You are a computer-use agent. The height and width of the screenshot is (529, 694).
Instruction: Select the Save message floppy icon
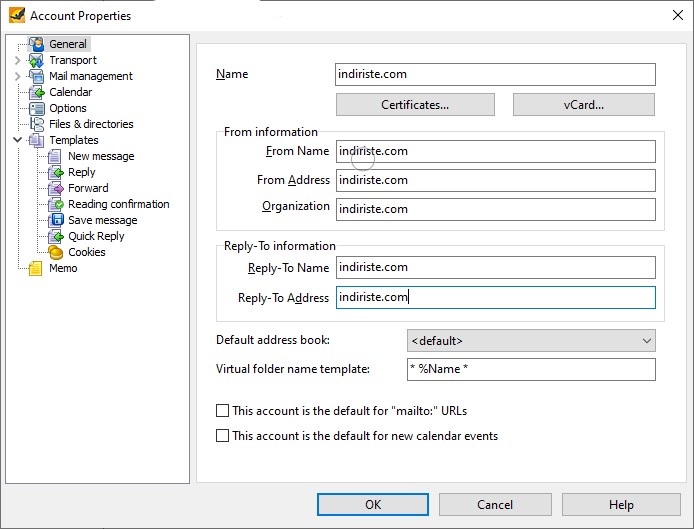[x=56, y=220]
